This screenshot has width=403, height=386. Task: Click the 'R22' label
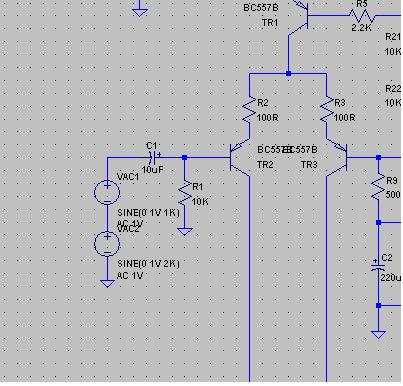click(393, 89)
